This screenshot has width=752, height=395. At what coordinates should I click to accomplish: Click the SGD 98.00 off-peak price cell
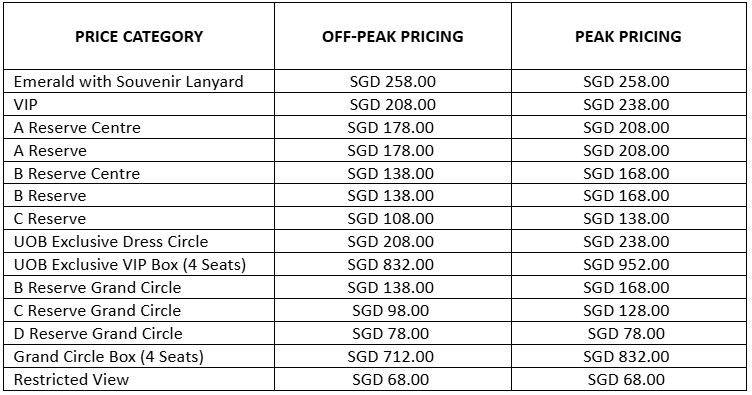click(393, 311)
